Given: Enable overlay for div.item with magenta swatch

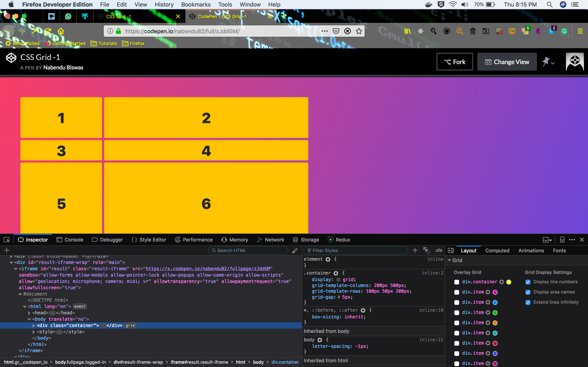Looking at the screenshot, I should click(457, 292).
